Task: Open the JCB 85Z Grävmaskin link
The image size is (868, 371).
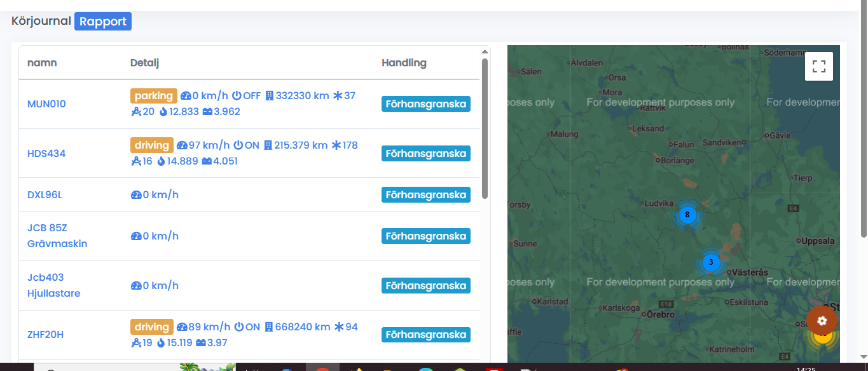Action: click(x=57, y=236)
